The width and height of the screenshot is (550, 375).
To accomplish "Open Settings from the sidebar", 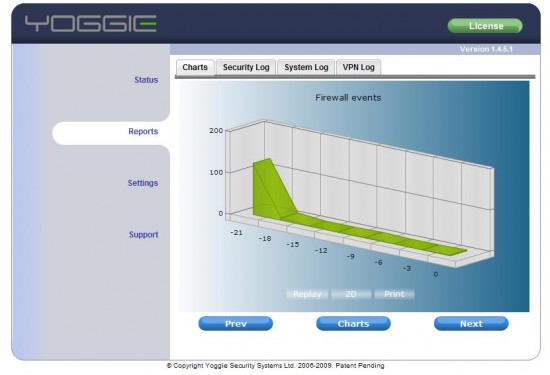I will (x=143, y=183).
